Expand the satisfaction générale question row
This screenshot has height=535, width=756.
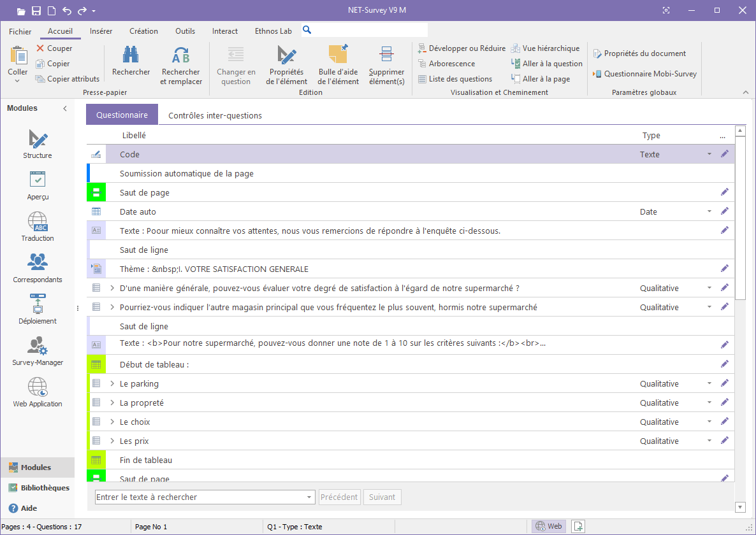pos(112,288)
